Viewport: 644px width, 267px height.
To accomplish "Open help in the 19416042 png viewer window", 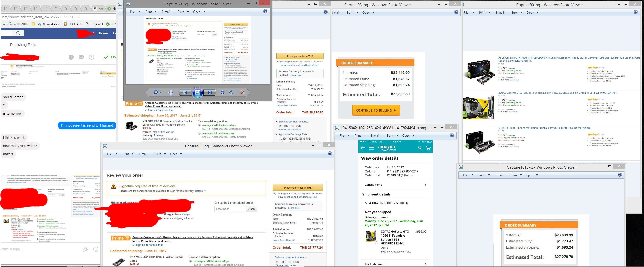I will (x=452, y=135).
